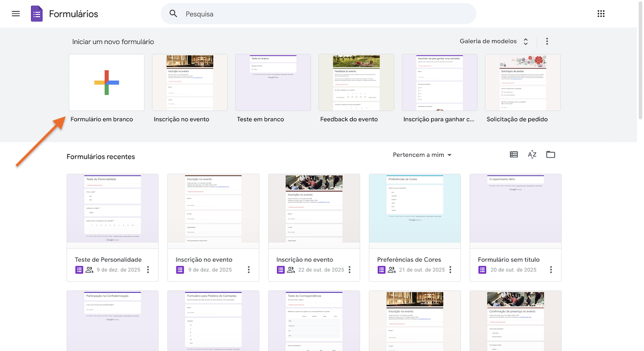Open the main hamburger menu

click(16, 14)
